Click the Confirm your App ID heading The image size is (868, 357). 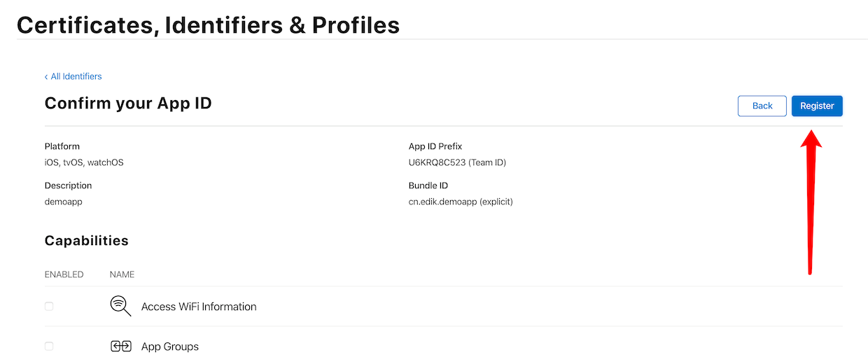point(128,104)
